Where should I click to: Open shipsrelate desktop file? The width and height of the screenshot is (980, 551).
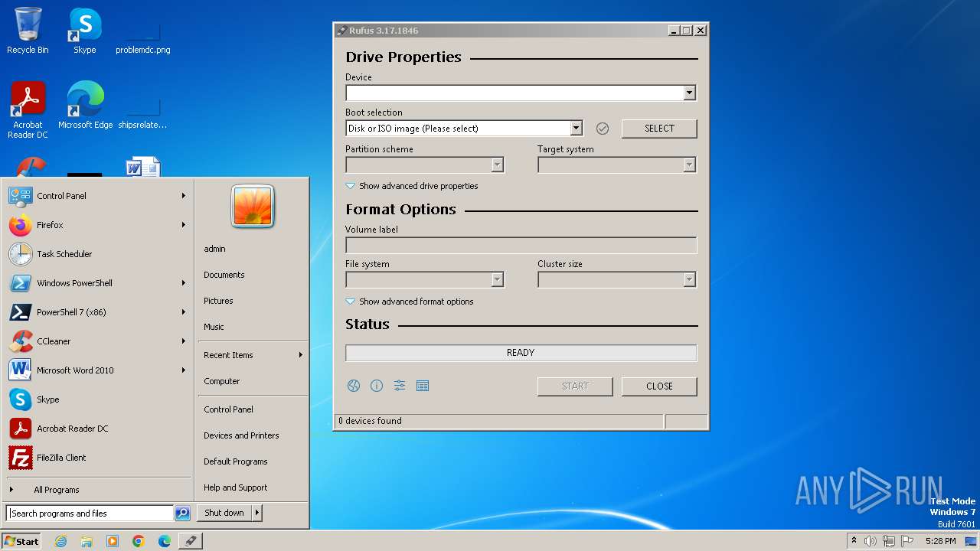pos(143,112)
